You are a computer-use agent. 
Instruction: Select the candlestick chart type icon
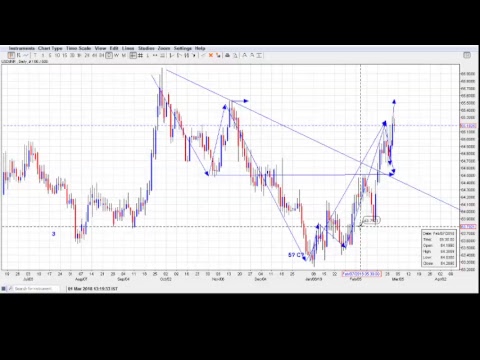(x=11, y=55)
